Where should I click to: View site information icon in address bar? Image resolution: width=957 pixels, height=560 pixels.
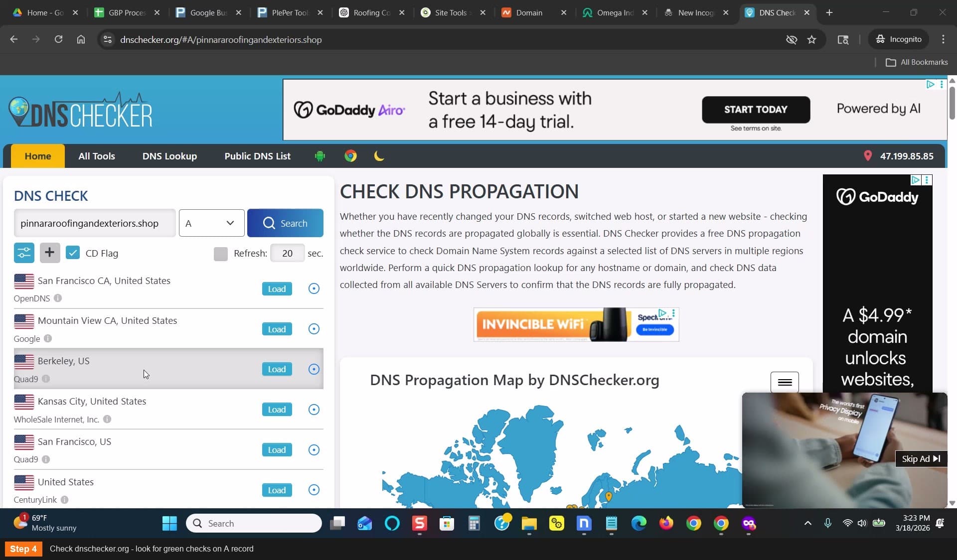[x=108, y=39]
